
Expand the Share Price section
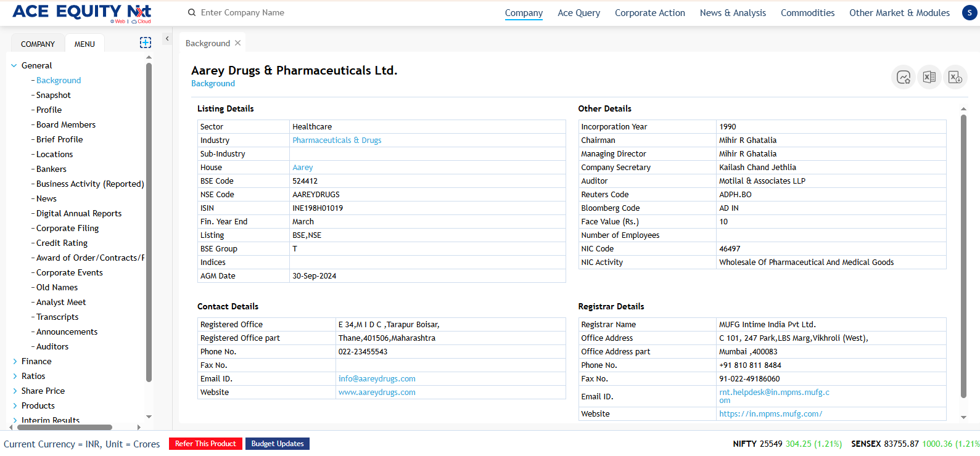(14, 391)
